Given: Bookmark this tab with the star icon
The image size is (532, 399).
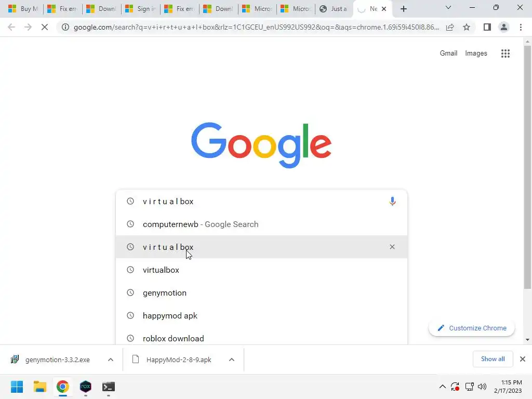Looking at the screenshot, I should pyautogui.click(x=467, y=27).
